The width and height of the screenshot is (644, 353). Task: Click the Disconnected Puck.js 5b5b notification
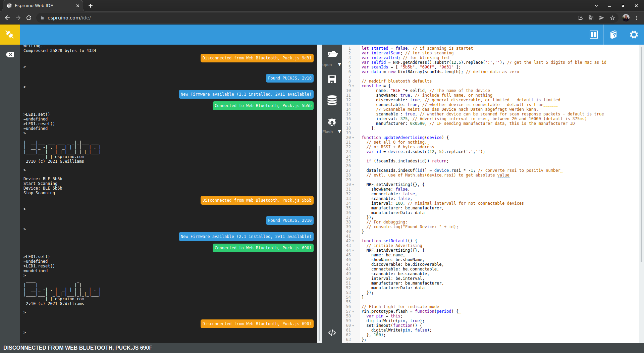pyautogui.click(x=257, y=200)
